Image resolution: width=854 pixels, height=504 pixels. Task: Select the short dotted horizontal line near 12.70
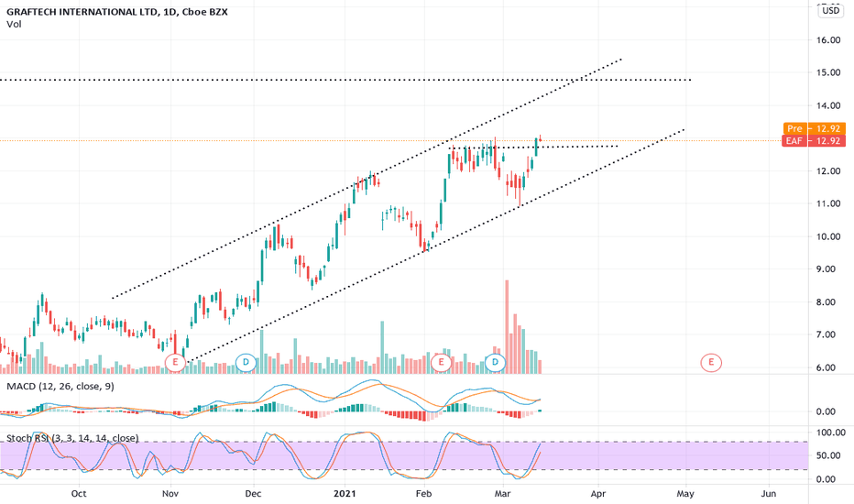coord(533,147)
